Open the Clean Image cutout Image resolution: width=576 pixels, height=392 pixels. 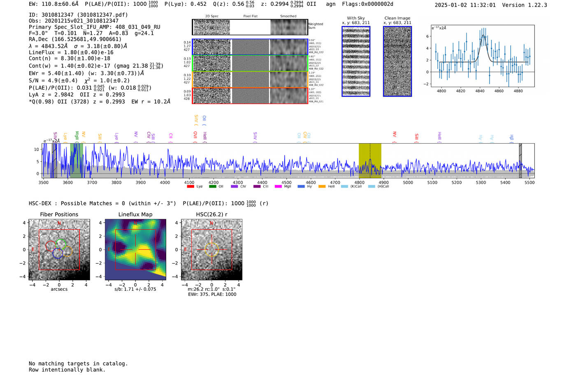point(397,61)
